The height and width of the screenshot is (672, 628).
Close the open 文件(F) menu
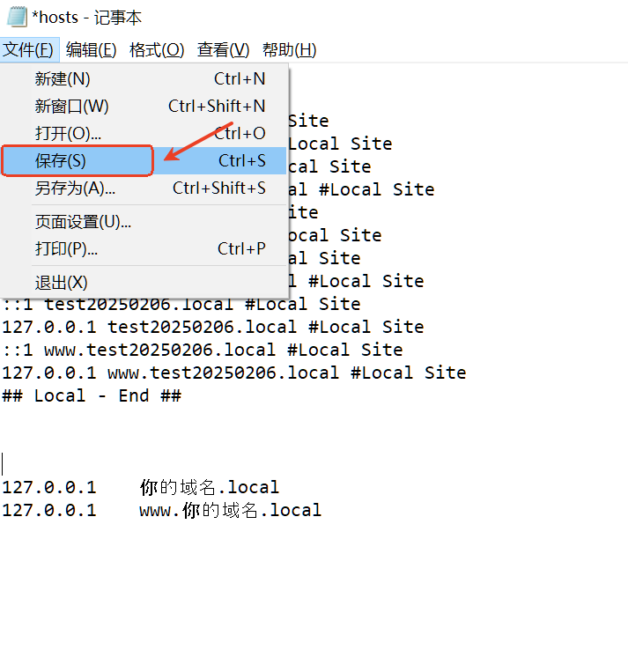coord(28,50)
